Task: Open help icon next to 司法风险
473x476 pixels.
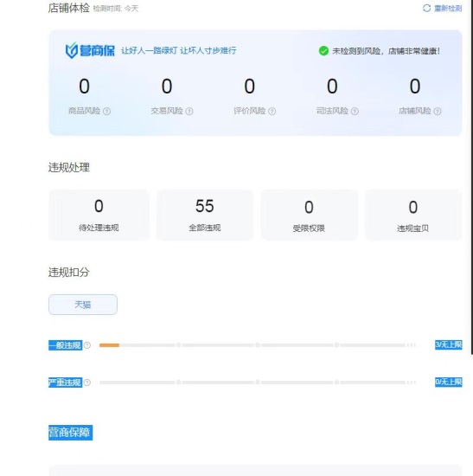Action: pyautogui.click(x=355, y=111)
